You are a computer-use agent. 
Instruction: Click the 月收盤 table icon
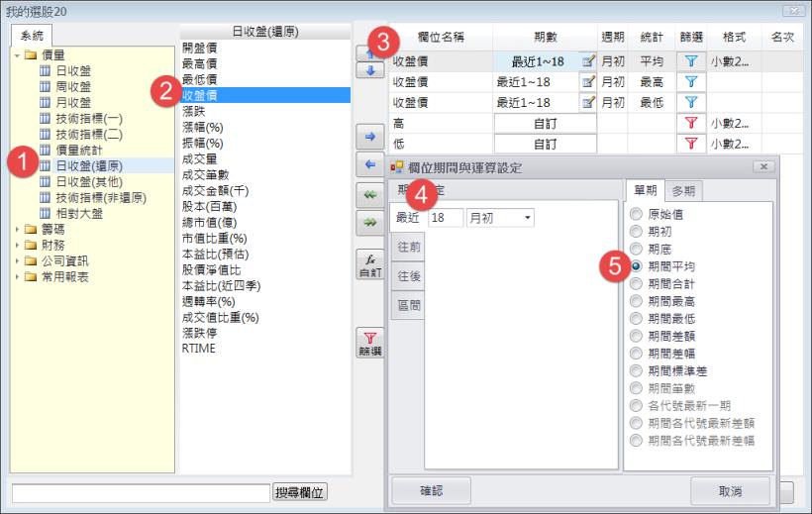coord(45,102)
